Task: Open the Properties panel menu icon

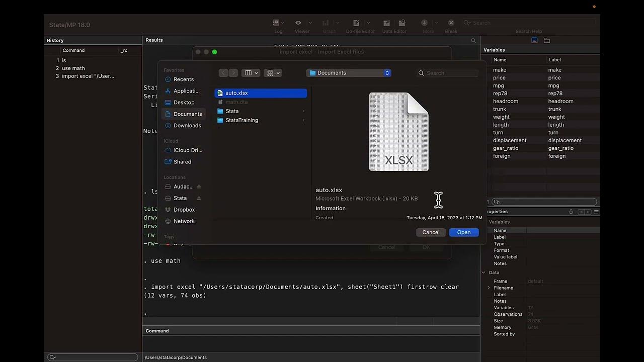Action: (x=597, y=212)
